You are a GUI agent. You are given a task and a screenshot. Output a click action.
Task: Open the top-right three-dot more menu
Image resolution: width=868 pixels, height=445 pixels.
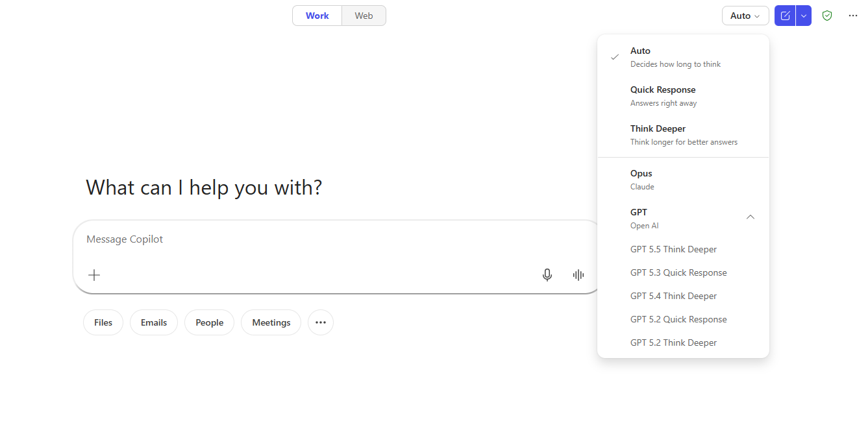tap(853, 16)
